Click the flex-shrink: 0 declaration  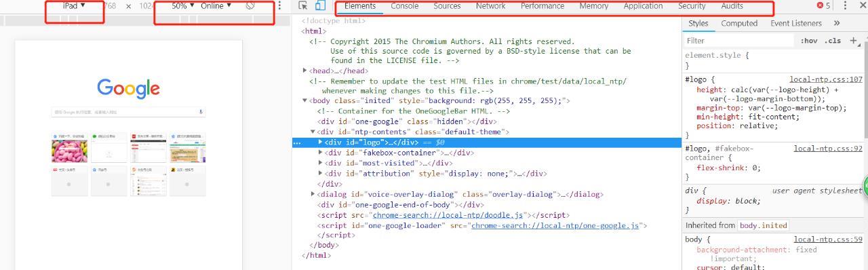(729, 168)
